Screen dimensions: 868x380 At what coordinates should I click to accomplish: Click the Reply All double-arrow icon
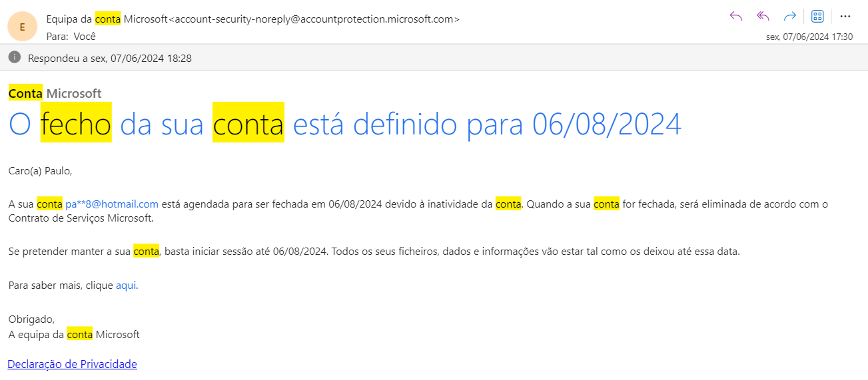click(x=763, y=17)
